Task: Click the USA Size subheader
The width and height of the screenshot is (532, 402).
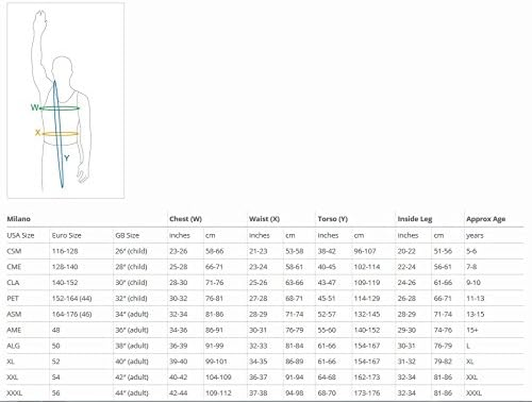Action: [21, 235]
